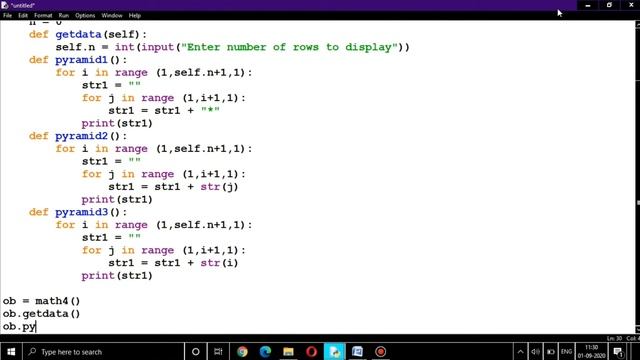Viewport: 640px width, 360px height.
Task: Click the line number status indicator
Action: click(x=614, y=338)
